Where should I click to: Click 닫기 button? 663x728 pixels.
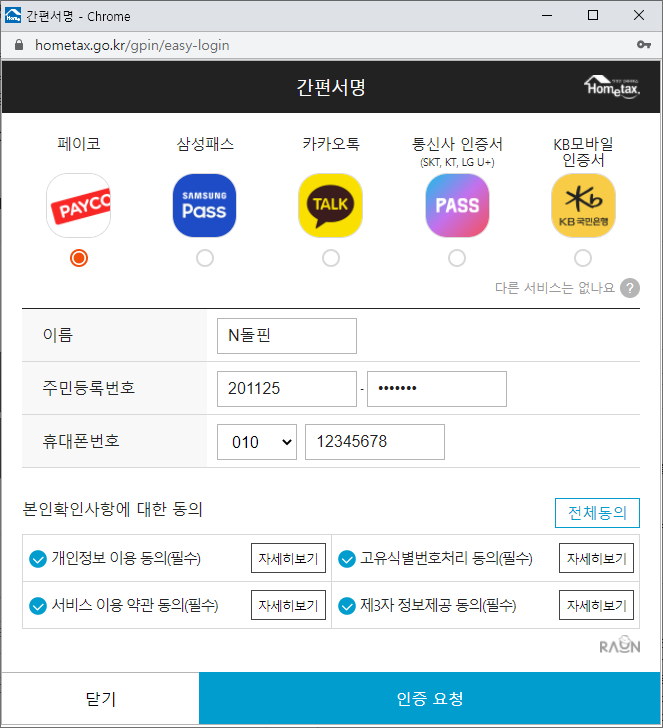tap(100, 698)
